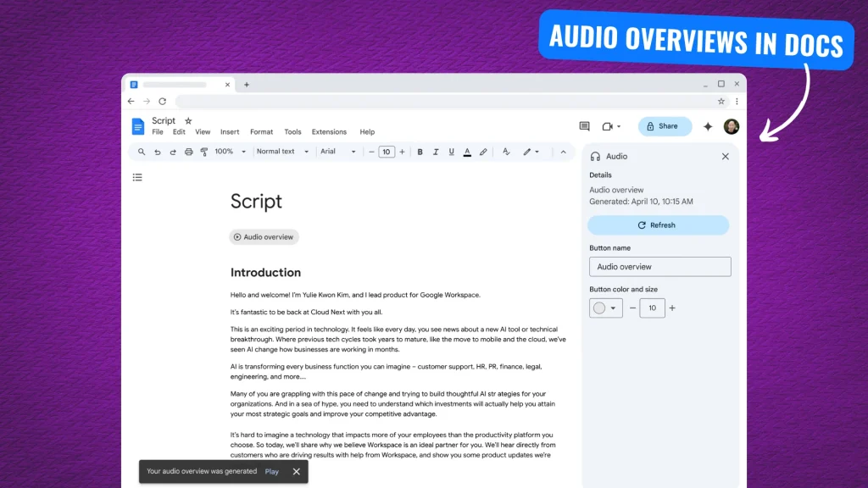Toggle italic formatting

tap(436, 152)
